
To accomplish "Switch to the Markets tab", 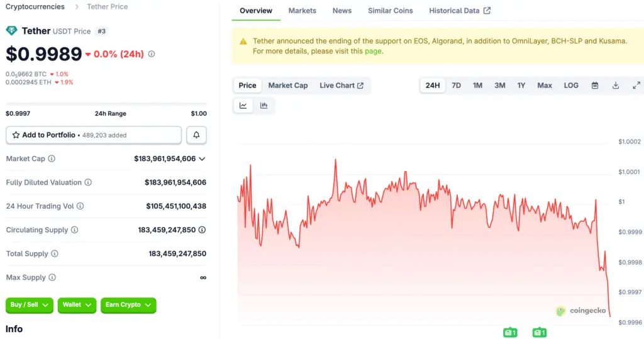I will [x=302, y=11].
